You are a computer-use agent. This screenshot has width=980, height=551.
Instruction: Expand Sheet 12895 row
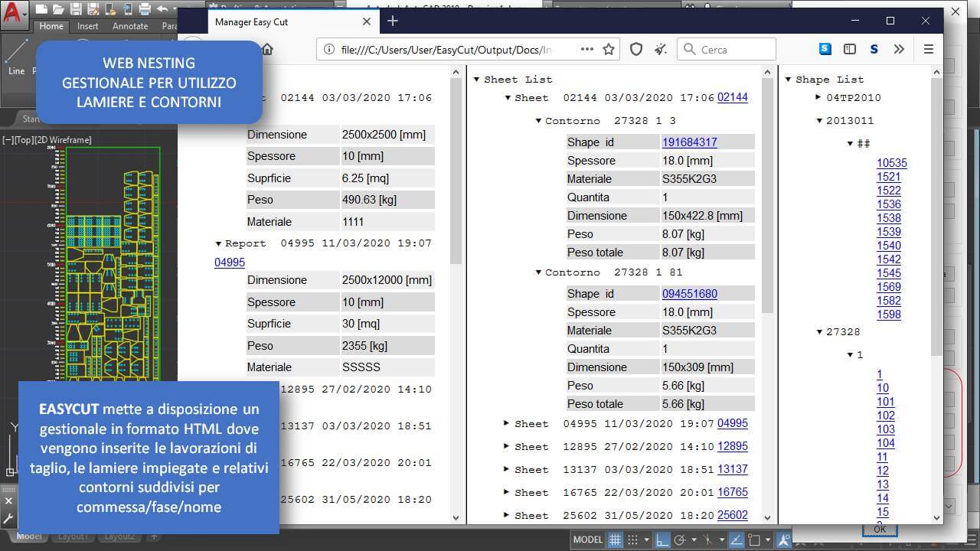coord(507,446)
